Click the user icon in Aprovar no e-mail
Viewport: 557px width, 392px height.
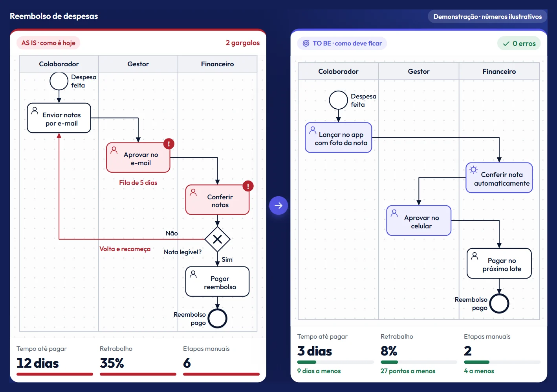114,150
